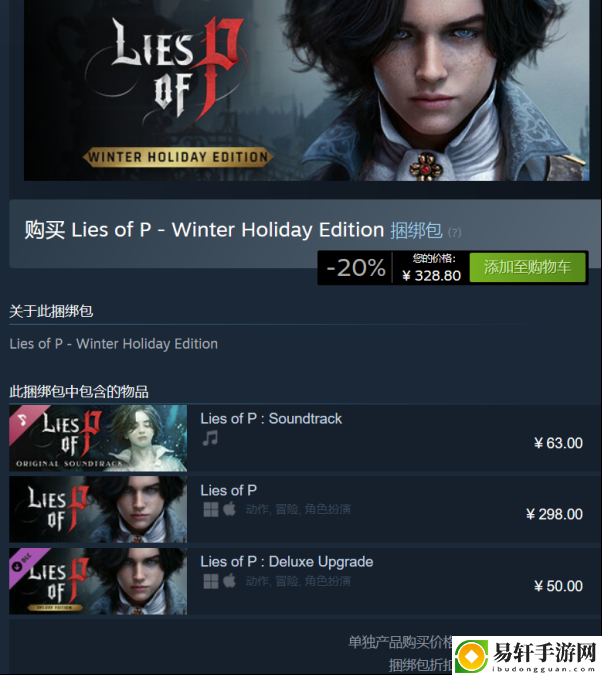Click the Deluxe Upgrade thumbnail image

point(98,581)
